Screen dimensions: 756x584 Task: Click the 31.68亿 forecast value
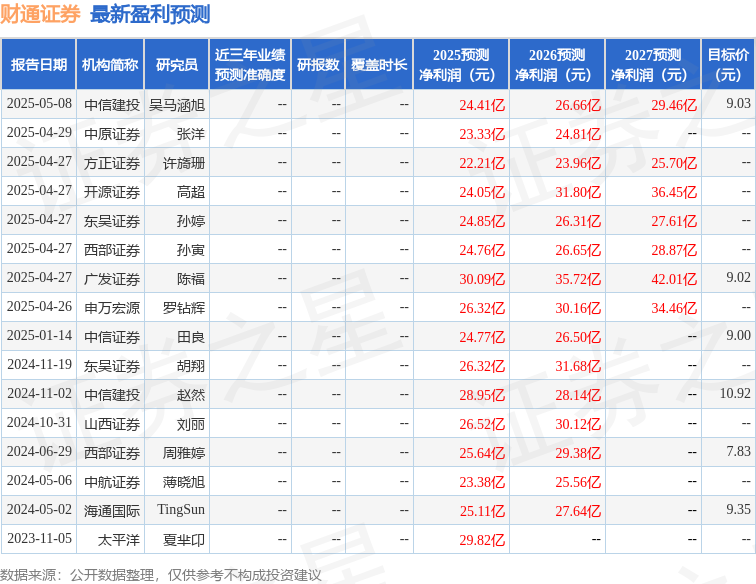[578, 366]
